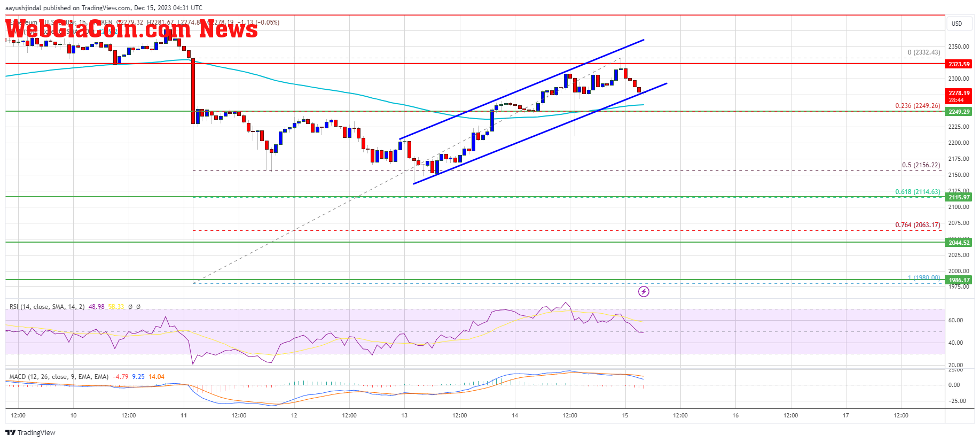Select the green 2249.29 price label
Image resolution: width=980 pixels, height=442 pixels.
[959, 112]
